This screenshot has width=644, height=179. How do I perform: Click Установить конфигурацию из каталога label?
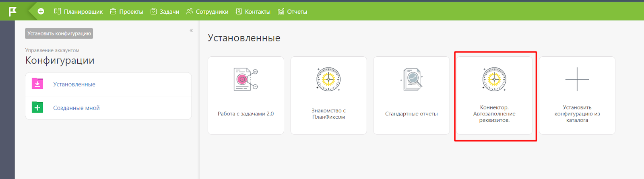point(577,114)
